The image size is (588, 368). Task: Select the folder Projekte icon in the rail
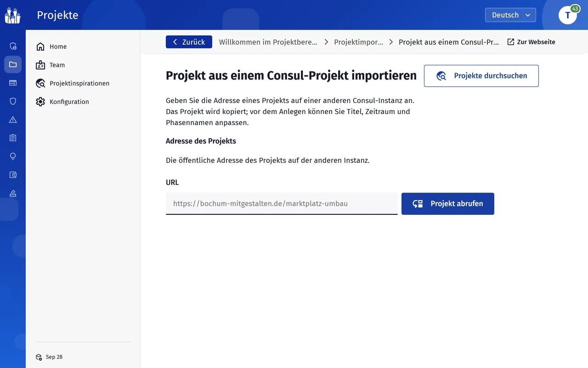pos(13,64)
